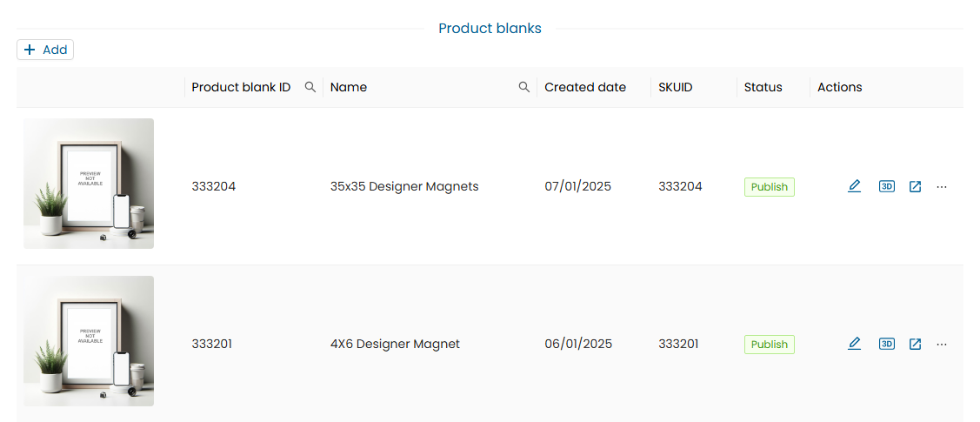This screenshot has height=422, width=980.
Task: Click the 4X6 Designer Magnet name text
Action: (395, 344)
